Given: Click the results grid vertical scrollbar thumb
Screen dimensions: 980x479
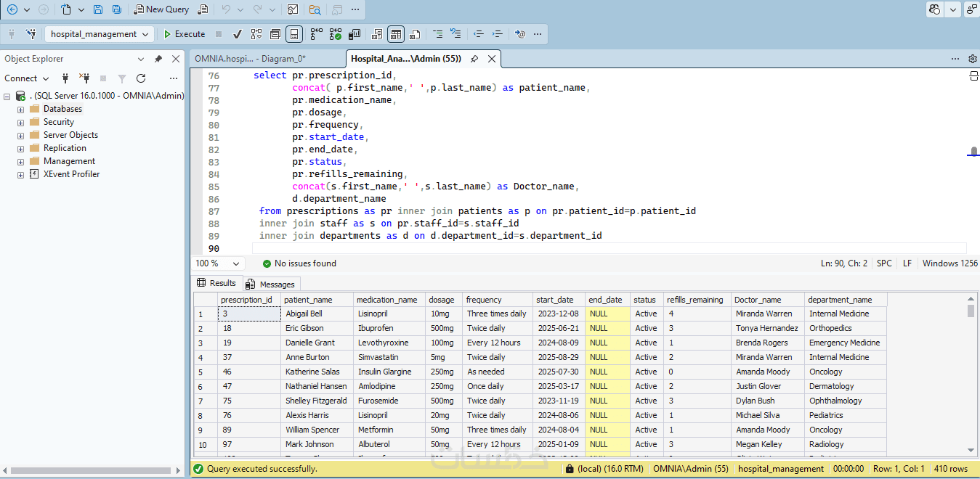Looking at the screenshot, I should 971,311.
